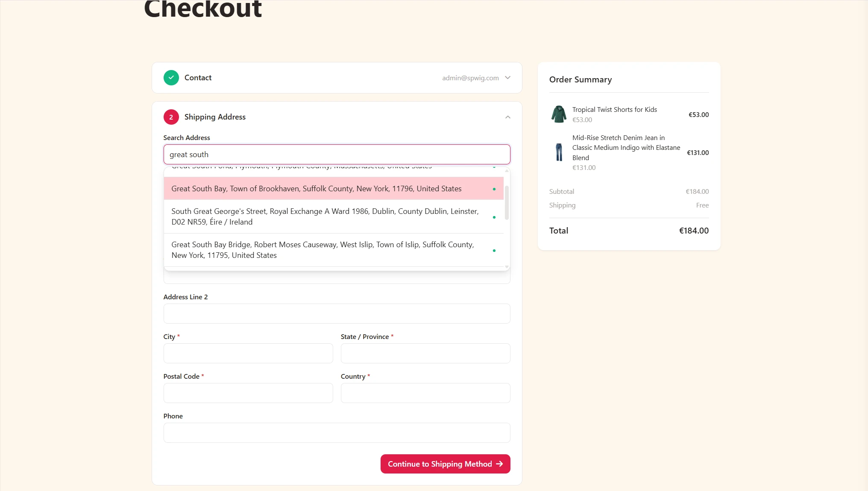Click the Phone input field
Viewport: 868px width, 491px height.
click(x=337, y=433)
